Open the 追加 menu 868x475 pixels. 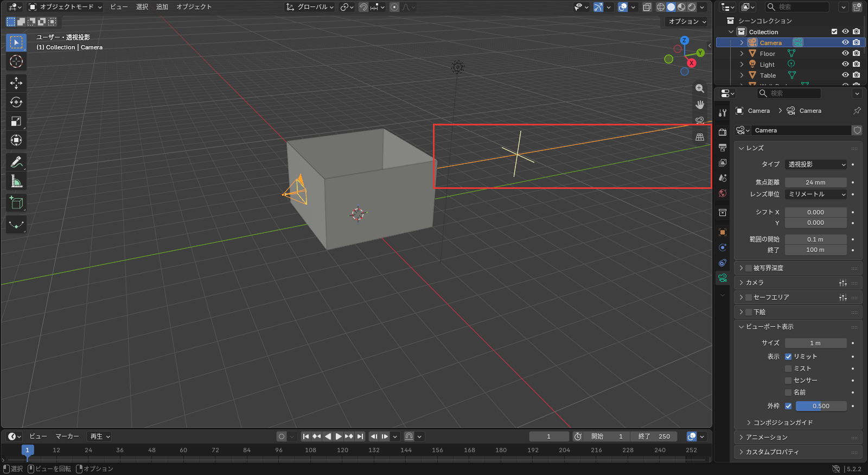point(162,7)
